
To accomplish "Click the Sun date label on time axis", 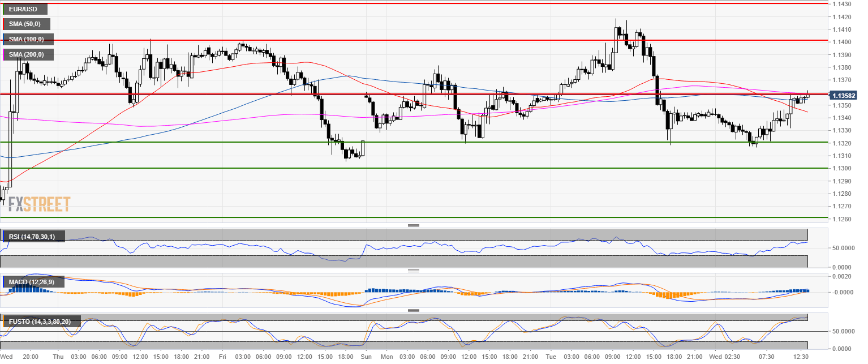I will 366,357.
